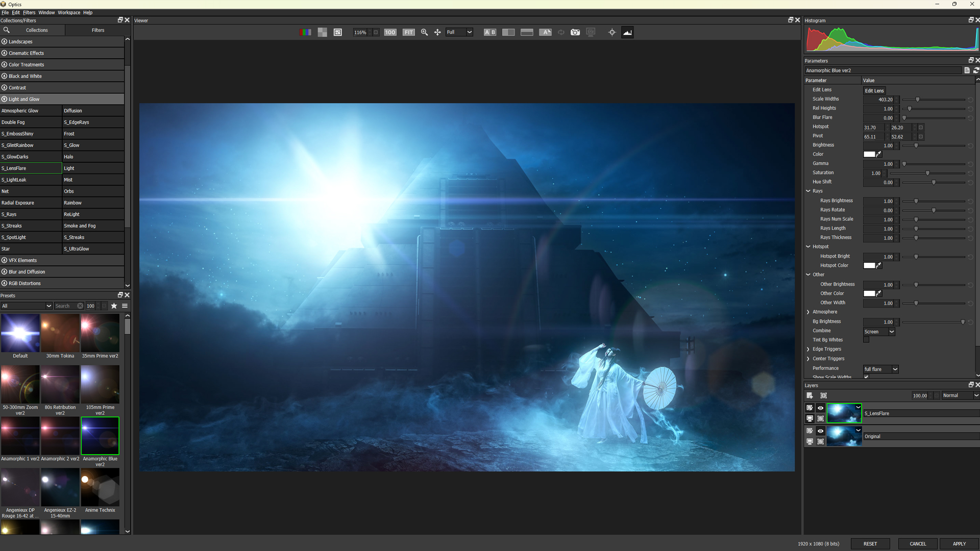The width and height of the screenshot is (980, 551).
Task: Enable the Tint Bg Whites checkbox
Action: (x=866, y=340)
